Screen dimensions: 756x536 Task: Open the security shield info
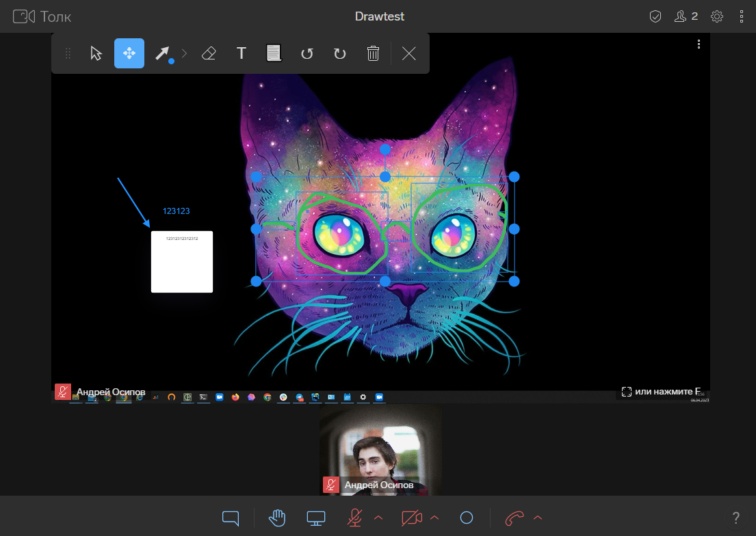pos(655,16)
